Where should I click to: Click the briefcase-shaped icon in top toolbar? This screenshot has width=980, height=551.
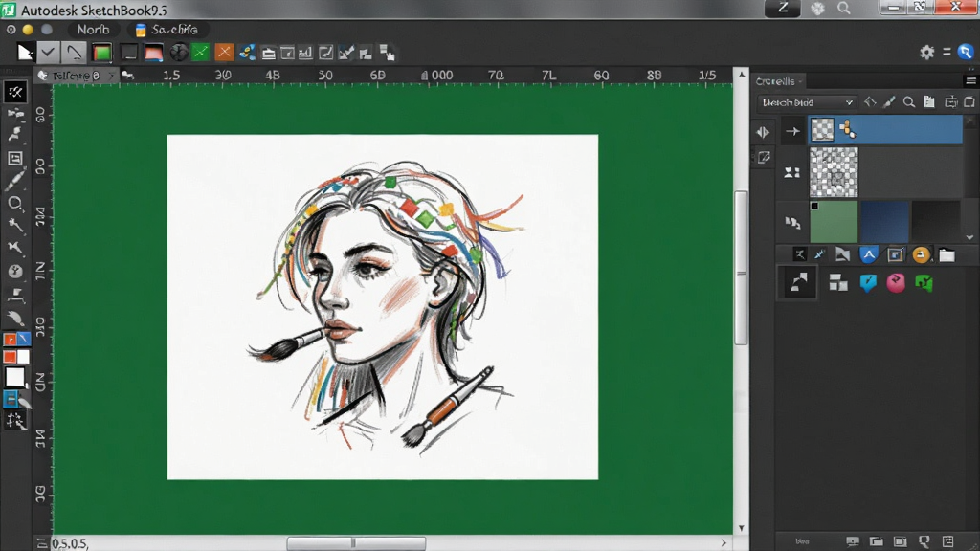tap(269, 54)
